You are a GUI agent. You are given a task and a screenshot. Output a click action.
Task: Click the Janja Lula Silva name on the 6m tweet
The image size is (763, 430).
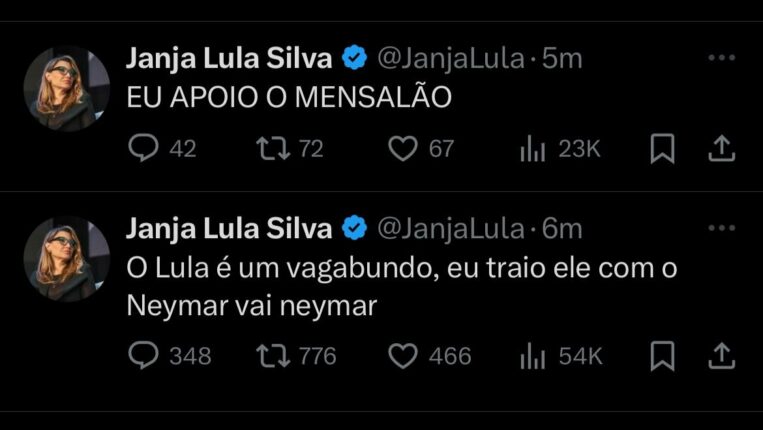[229, 229]
